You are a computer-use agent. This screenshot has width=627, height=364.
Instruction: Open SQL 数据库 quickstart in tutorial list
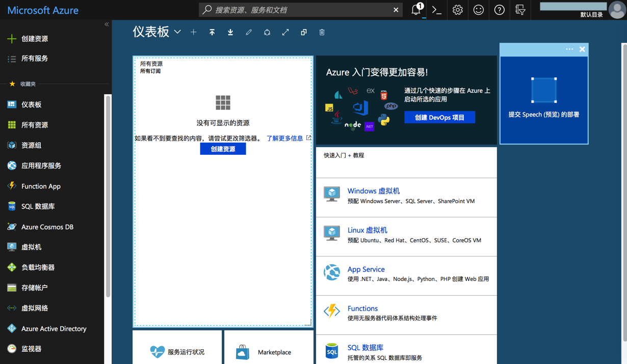[365, 348]
